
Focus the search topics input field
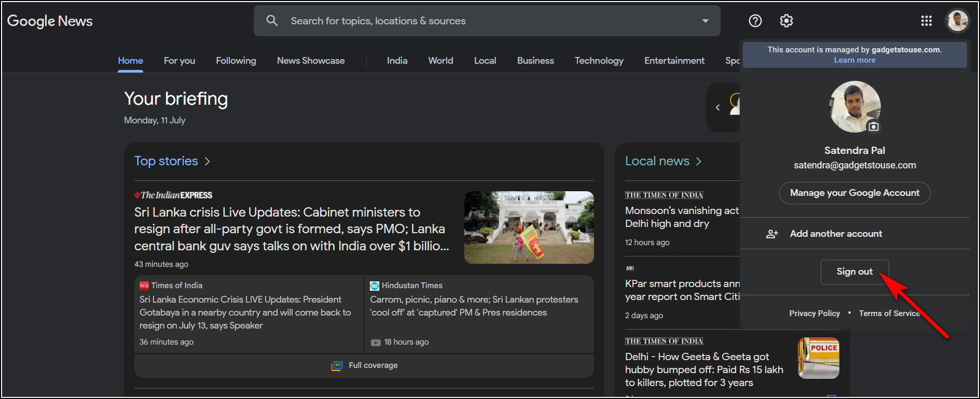point(487,21)
